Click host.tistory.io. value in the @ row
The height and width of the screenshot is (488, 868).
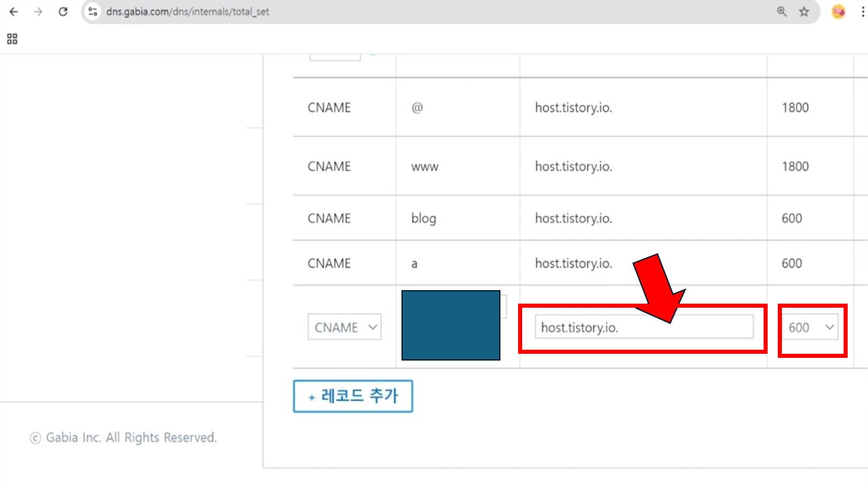(x=574, y=108)
